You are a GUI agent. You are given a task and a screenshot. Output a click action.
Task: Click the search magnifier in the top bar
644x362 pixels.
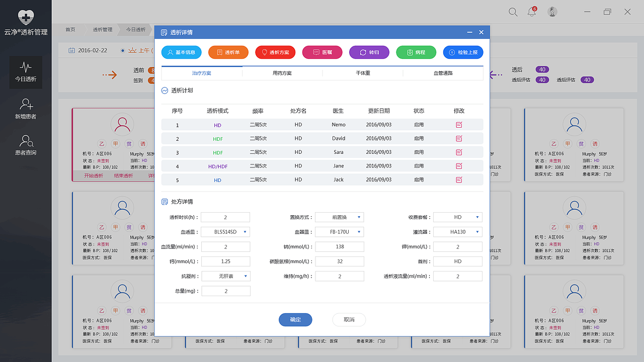(513, 12)
